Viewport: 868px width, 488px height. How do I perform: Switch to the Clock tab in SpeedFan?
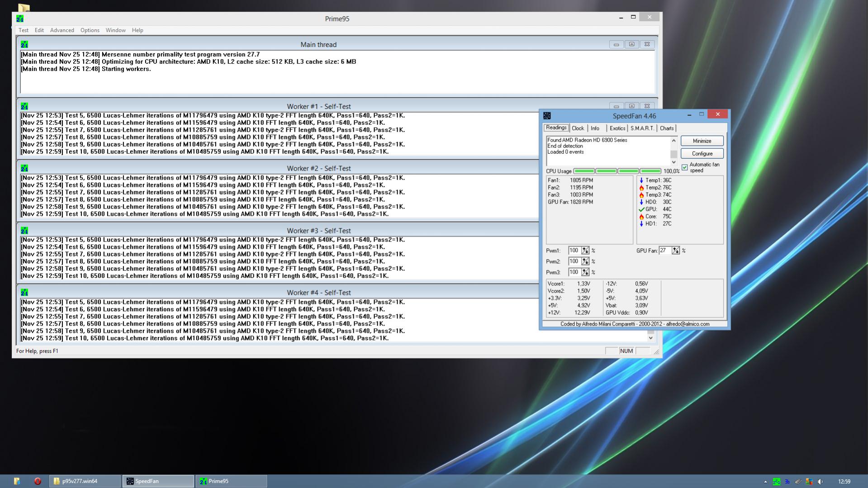(578, 128)
